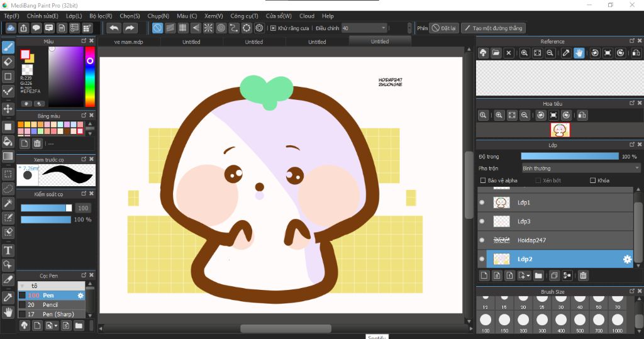The width and height of the screenshot is (644, 339).
Task: Activate the Eyedropper tool in left toolbar
Action: tap(8, 296)
